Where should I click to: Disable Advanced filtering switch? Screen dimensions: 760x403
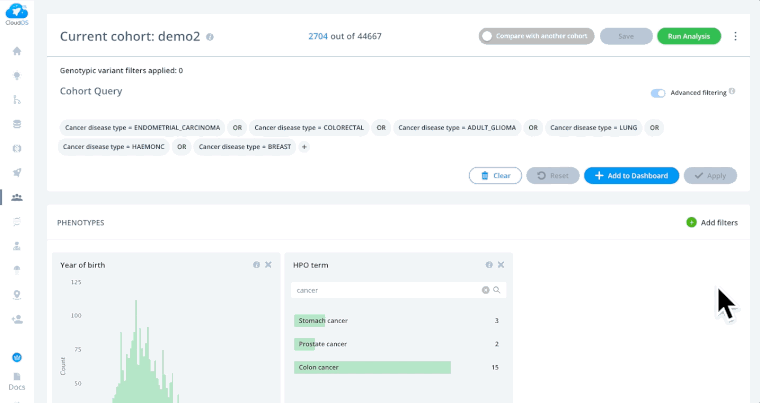(658, 93)
